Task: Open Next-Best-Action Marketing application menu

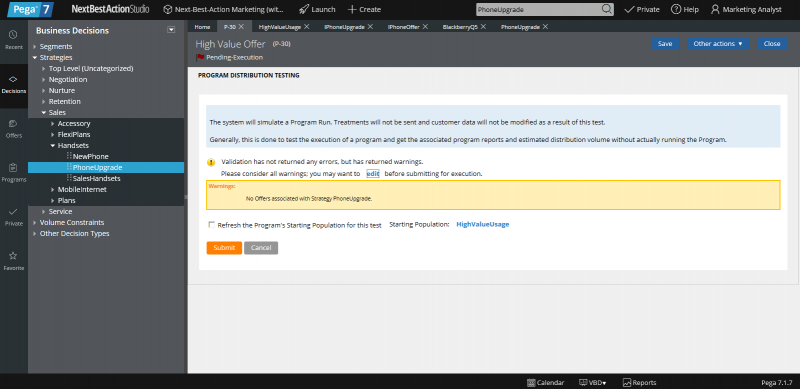Action: coord(223,9)
